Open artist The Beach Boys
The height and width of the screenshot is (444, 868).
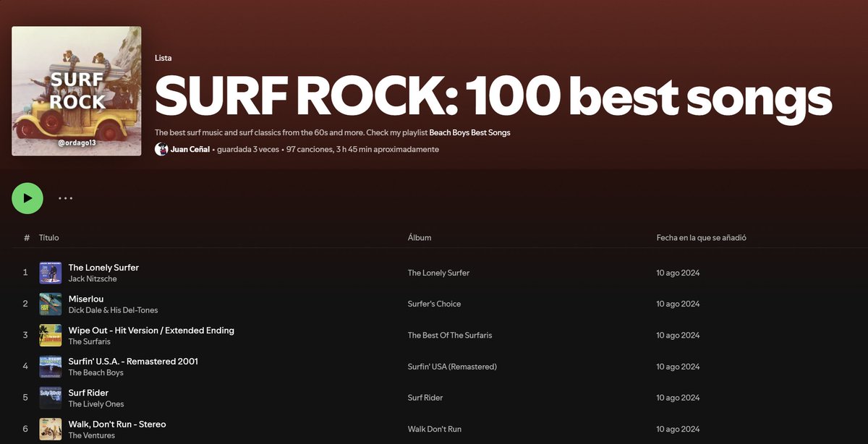[x=96, y=373]
